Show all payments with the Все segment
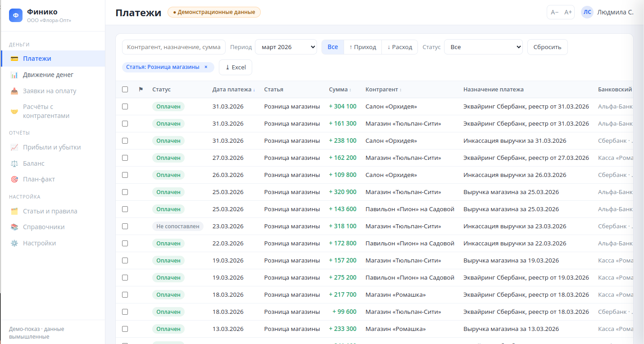The image size is (644, 344). pyautogui.click(x=333, y=47)
